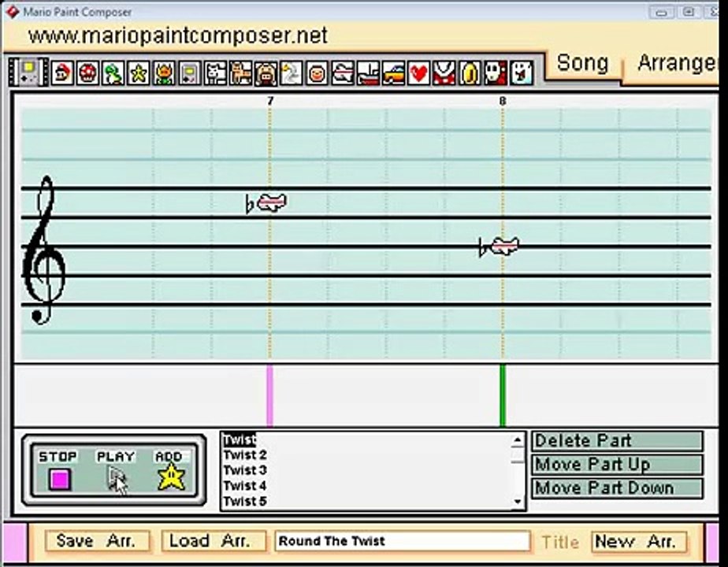Select the Airplane instrument in toolbar
The width and height of the screenshot is (728, 567).
tap(342, 73)
